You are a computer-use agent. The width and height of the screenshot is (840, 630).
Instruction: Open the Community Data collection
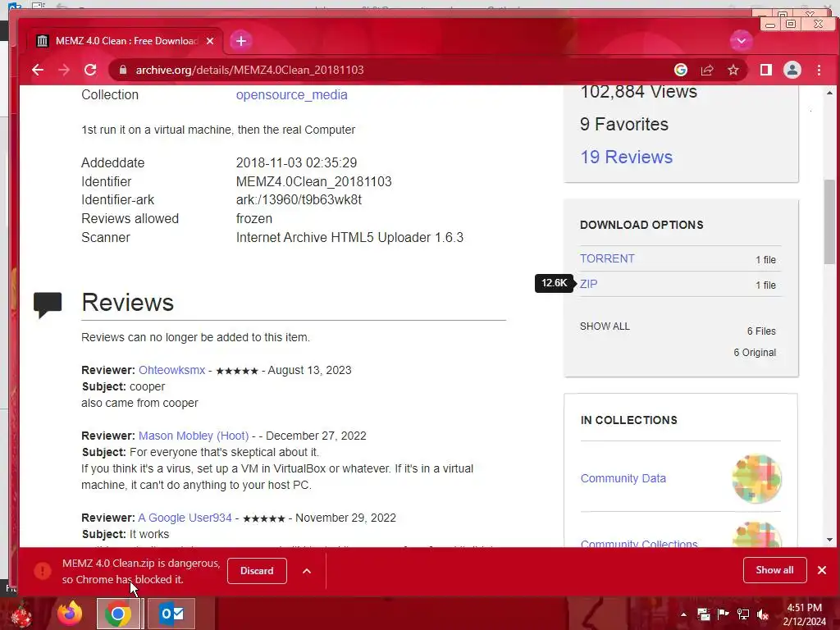(623, 478)
